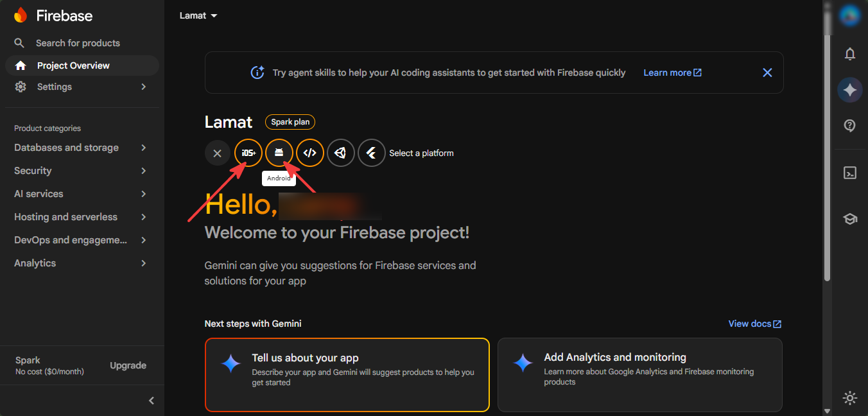This screenshot has width=868, height=416.
Task: Choose the Web platform icon
Action: coord(310,153)
